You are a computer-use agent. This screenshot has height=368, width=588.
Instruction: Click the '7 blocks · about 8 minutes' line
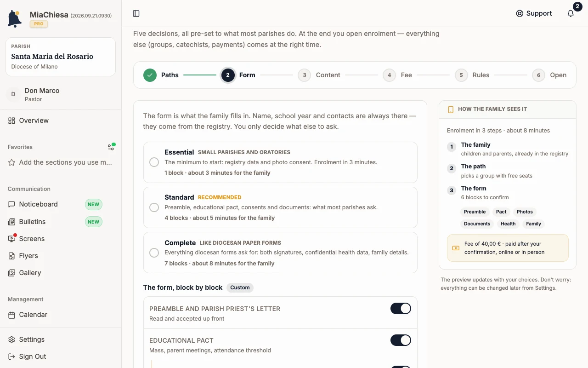220,264
